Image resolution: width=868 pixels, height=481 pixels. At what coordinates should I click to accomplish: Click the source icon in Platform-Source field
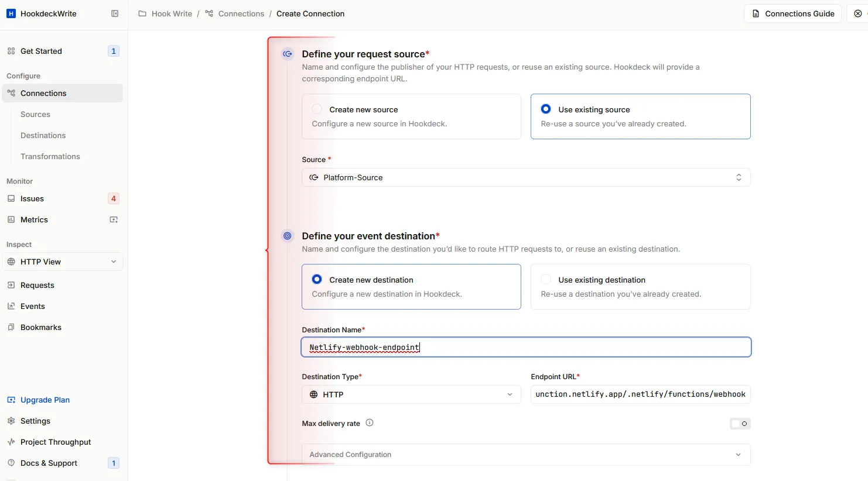[314, 177]
